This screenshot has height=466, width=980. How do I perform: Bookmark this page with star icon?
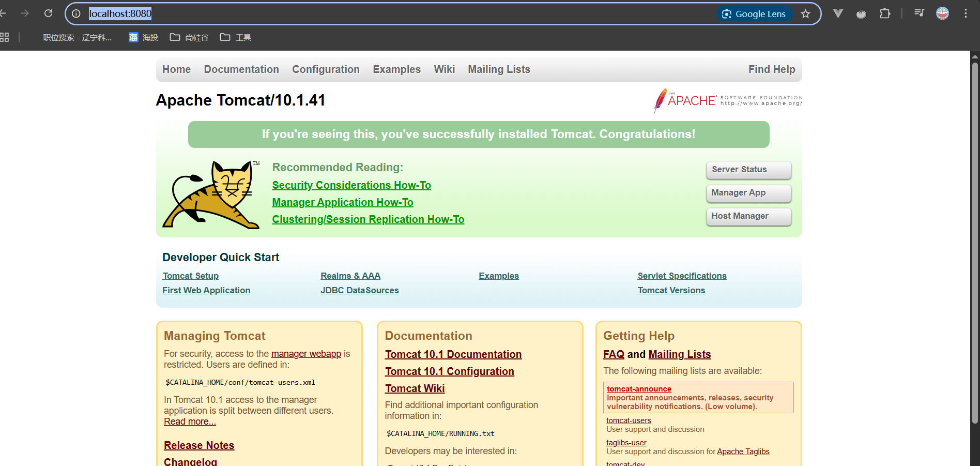click(805, 14)
